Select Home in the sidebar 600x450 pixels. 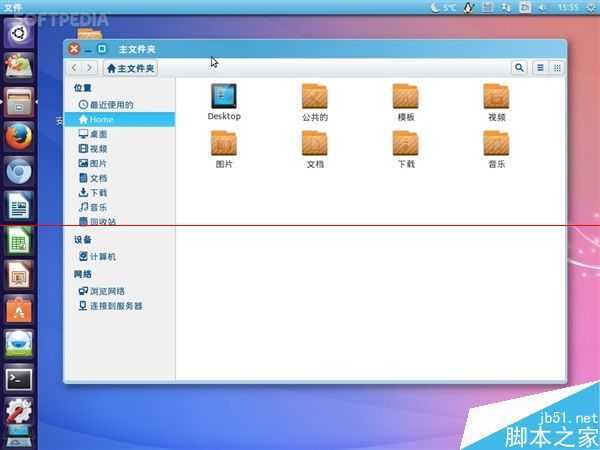(x=119, y=119)
